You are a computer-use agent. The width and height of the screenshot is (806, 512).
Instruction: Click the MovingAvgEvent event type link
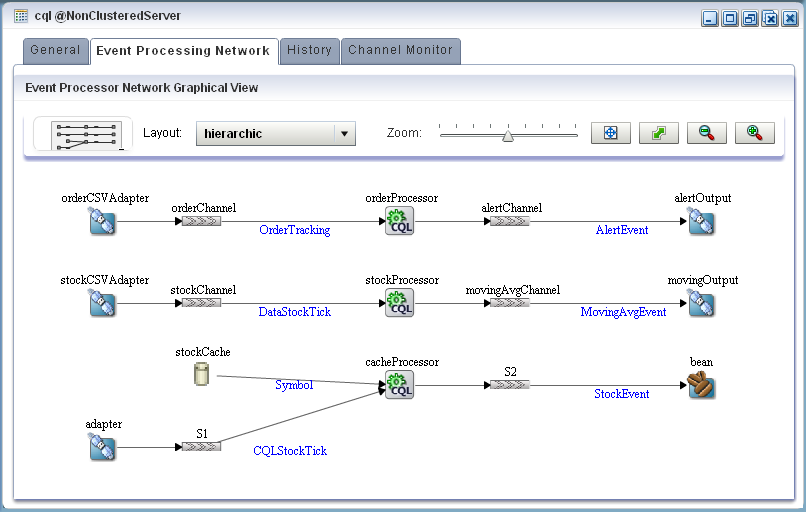click(623, 312)
